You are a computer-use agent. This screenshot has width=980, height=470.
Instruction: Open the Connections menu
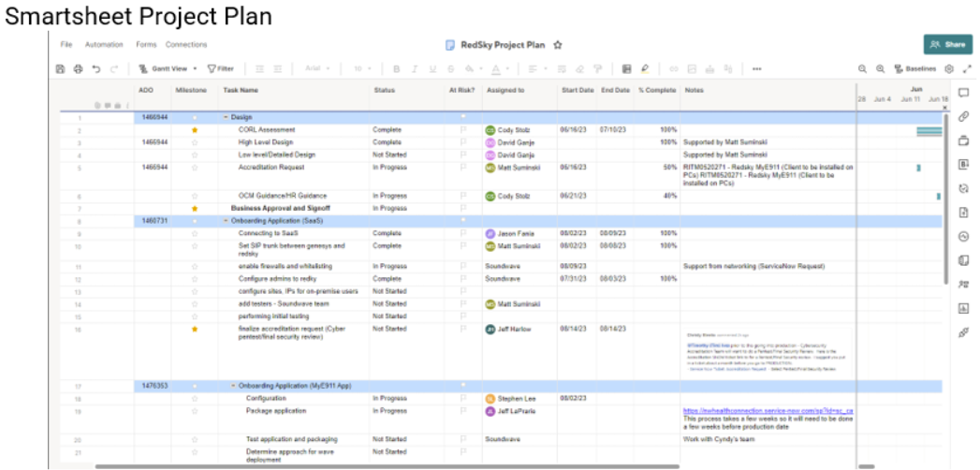tap(186, 45)
